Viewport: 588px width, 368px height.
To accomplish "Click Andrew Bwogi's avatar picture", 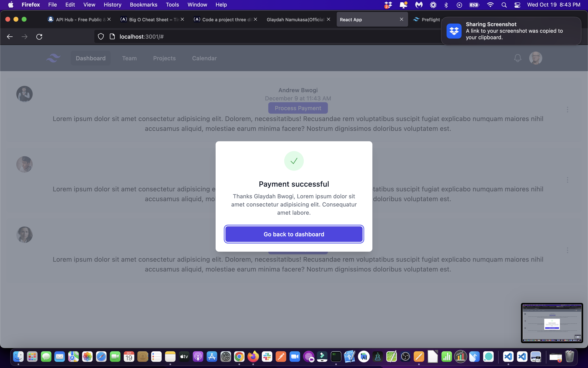I will click(24, 94).
